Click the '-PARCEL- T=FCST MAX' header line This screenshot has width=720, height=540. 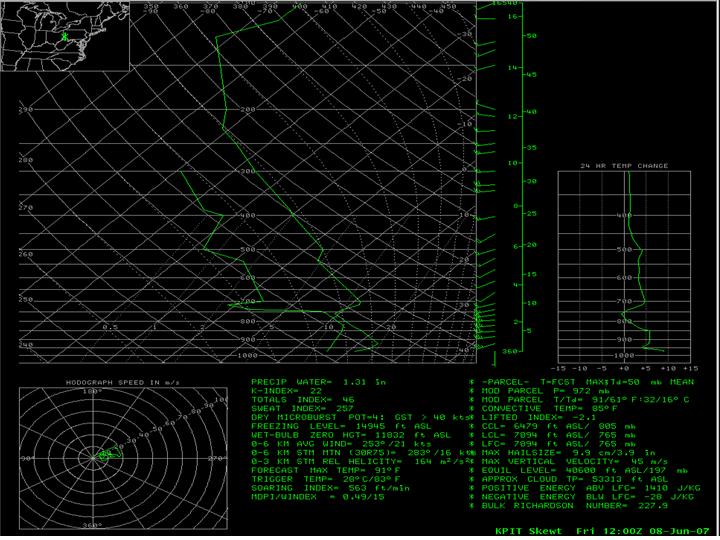(588, 382)
